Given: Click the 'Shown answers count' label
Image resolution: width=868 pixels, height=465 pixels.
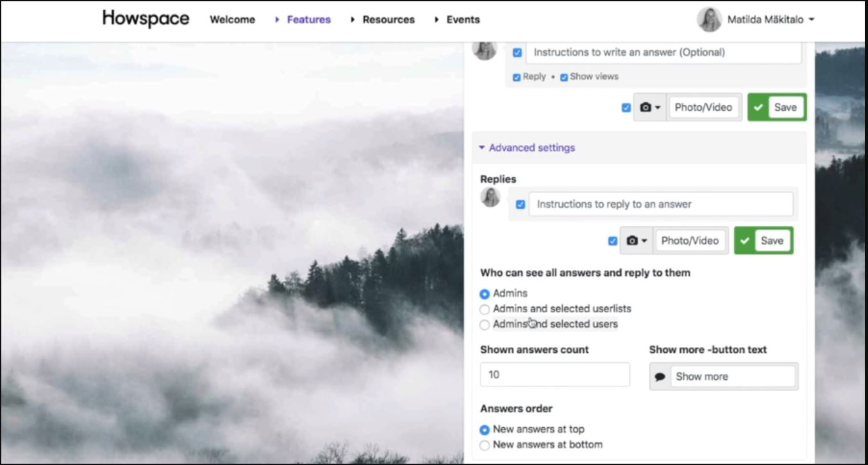Looking at the screenshot, I should (x=535, y=350).
